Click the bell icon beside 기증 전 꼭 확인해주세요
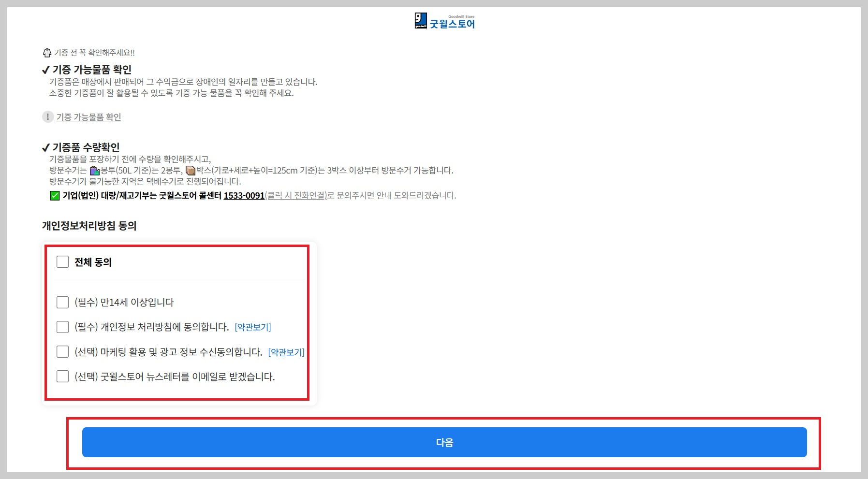Image resolution: width=868 pixels, height=479 pixels. pyautogui.click(x=47, y=53)
